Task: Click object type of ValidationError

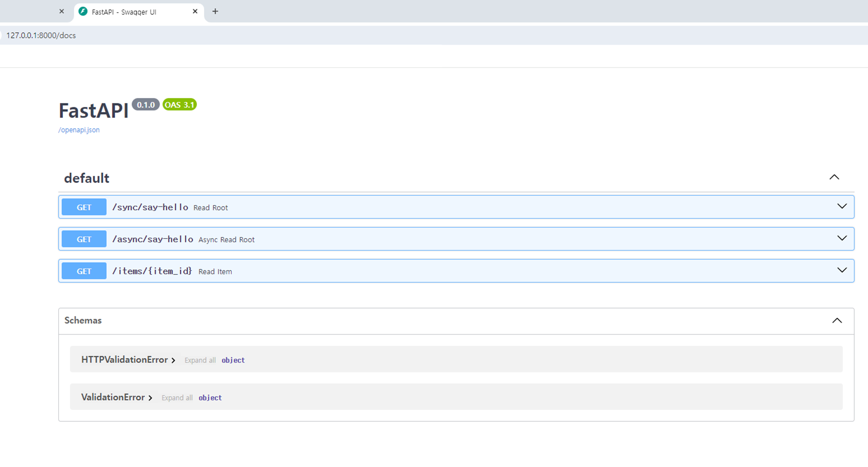Action: [x=210, y=398]
